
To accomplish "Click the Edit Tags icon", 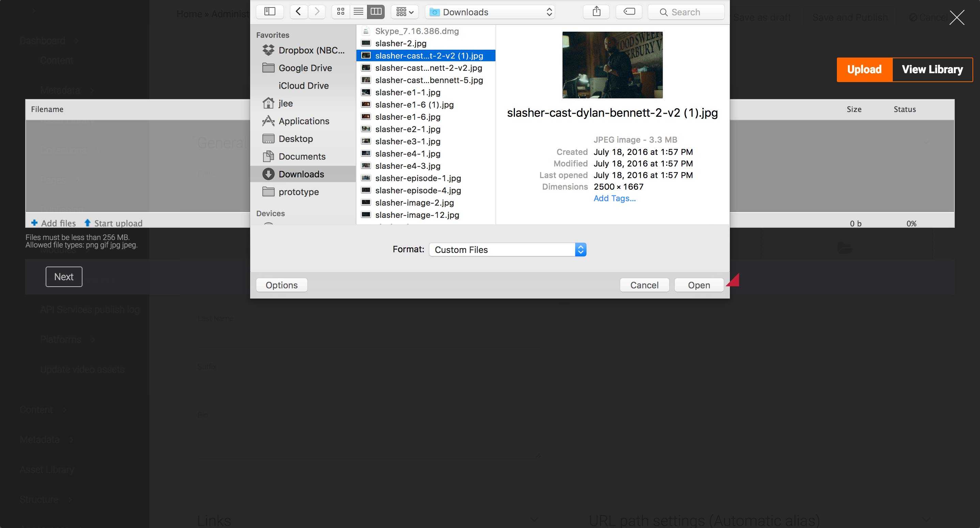I will click(x=629, y=12).
